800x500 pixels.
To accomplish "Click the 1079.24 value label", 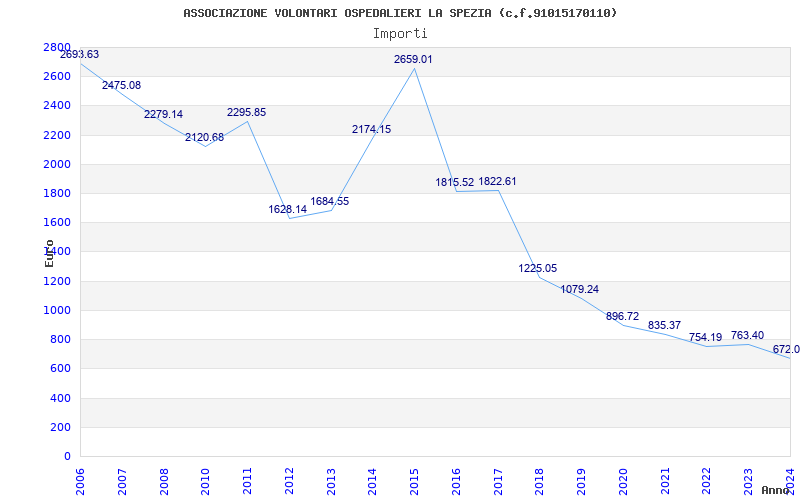I will pyautogui.click(x=580, y=290).
